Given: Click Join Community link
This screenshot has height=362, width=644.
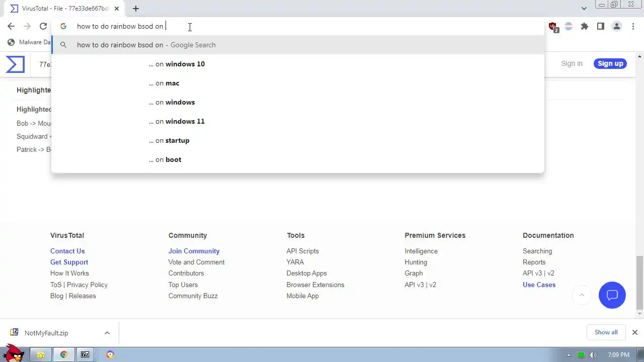Looking at the screenshot, I should 194,251.
